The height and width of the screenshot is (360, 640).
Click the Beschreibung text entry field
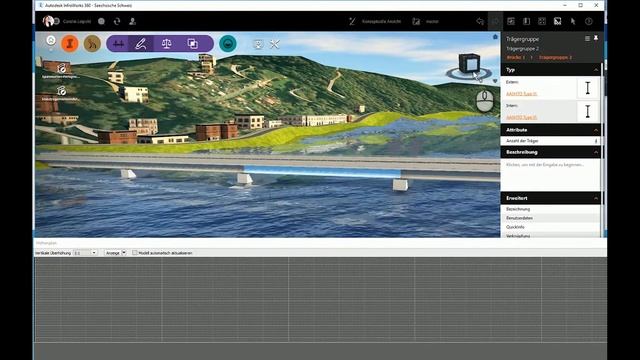550,174
